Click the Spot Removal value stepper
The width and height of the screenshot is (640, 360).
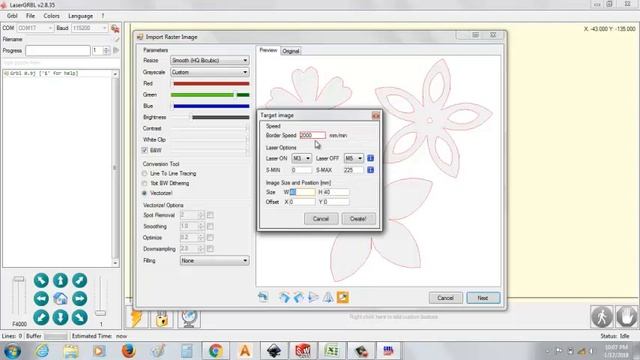pyautogui.click(x=201, y=215)
